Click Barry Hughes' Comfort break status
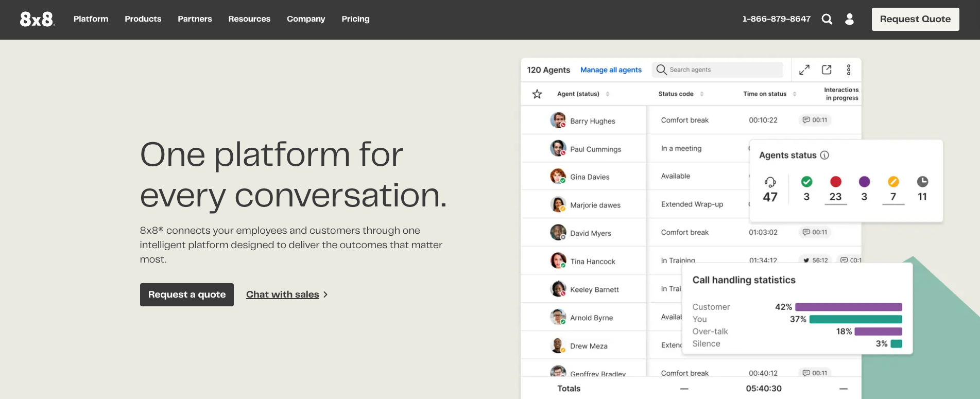Image resolution: width=980 pixels, height=399 pixels. [x=685, y=120]
